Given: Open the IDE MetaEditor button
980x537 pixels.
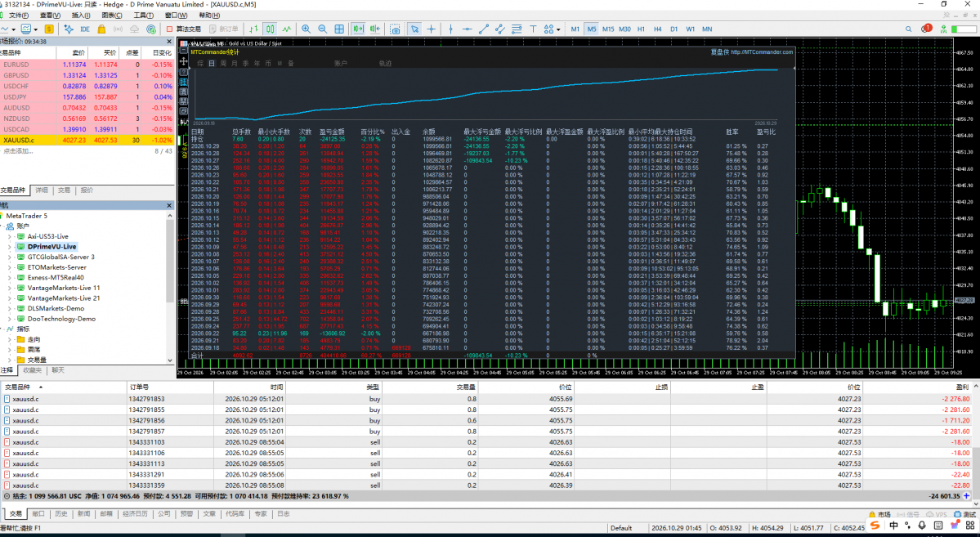Looking at the screenshot, I should tap(85, 29).
